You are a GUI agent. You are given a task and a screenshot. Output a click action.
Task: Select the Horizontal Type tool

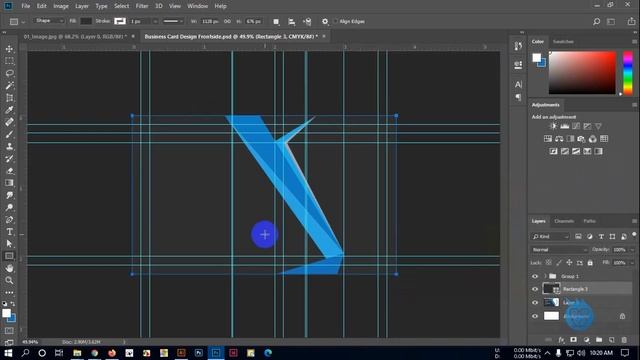pyautogui.click(x=9, y=232)
